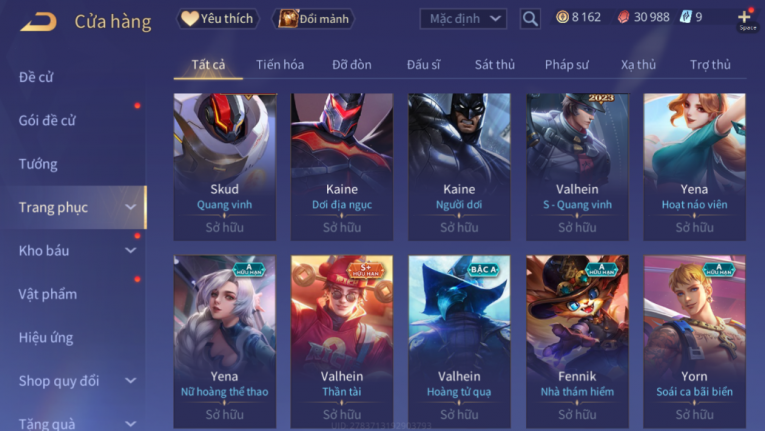Click the blue ticket currency icon

coord(685,18)
